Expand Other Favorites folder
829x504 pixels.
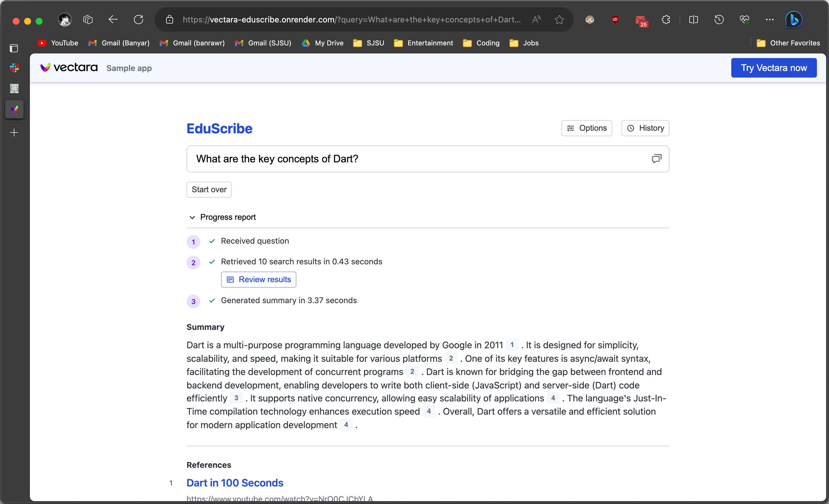point(788,43)
